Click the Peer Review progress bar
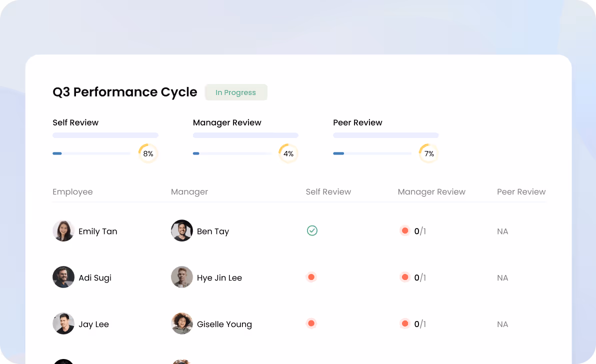 [372, 153]
